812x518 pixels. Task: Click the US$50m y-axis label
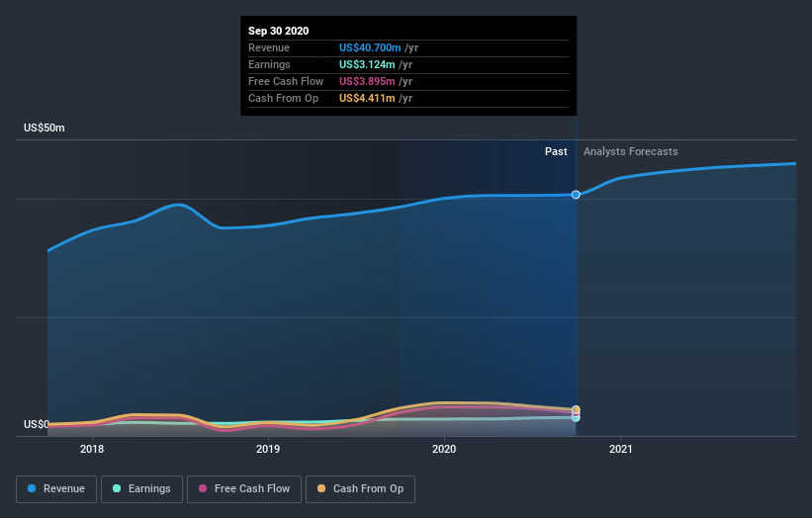click(45, 128)
